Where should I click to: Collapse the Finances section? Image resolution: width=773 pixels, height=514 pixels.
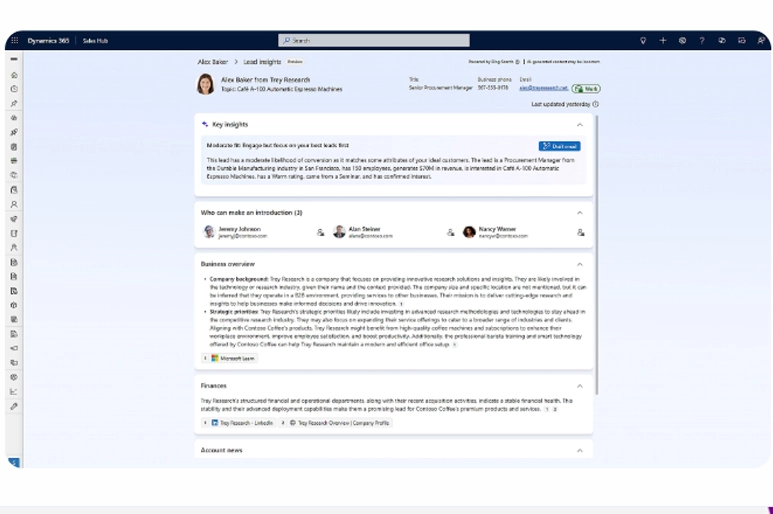tap(580, 386)
